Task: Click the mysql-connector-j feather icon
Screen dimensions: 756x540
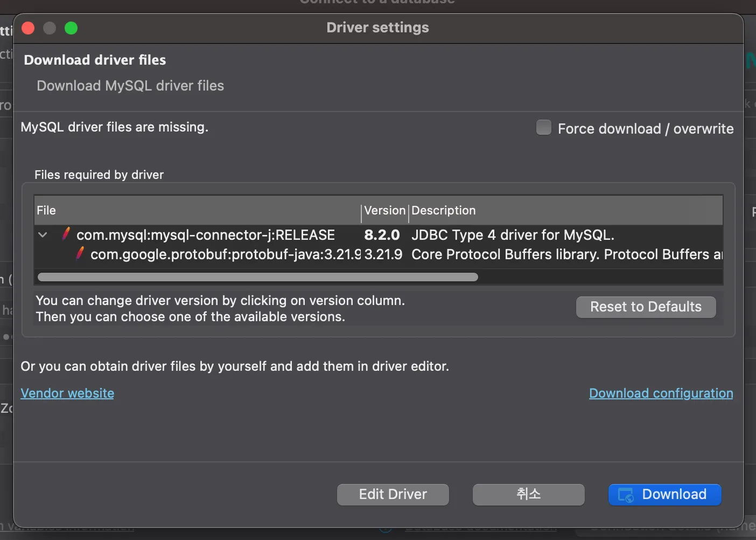Action: point(66,234)
